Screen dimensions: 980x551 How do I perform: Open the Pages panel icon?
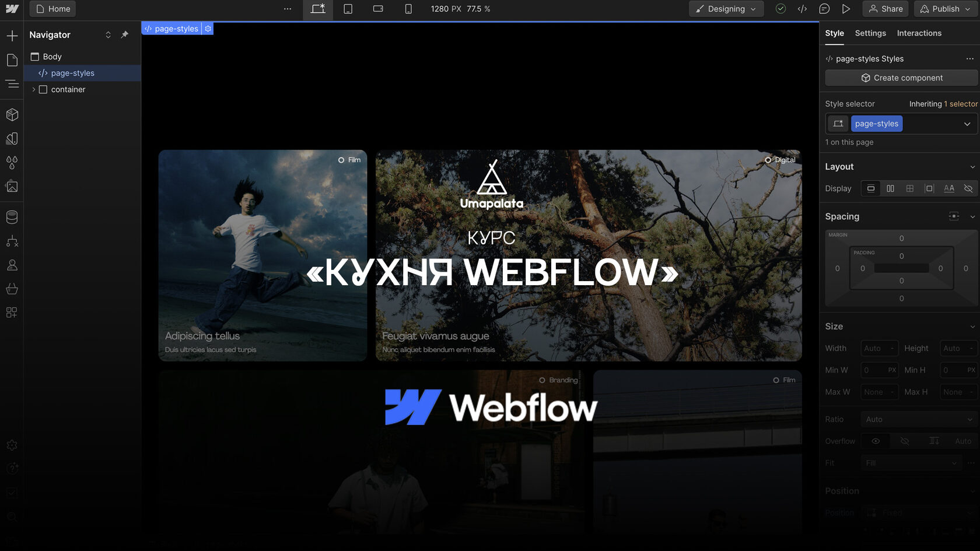pyautogui.click(x=12, y=60)
